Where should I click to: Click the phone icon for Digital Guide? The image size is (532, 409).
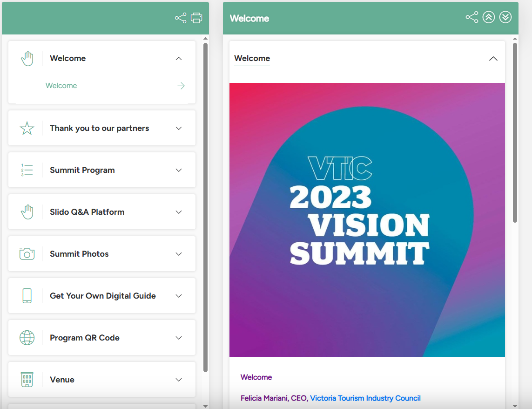click(27, 296)
